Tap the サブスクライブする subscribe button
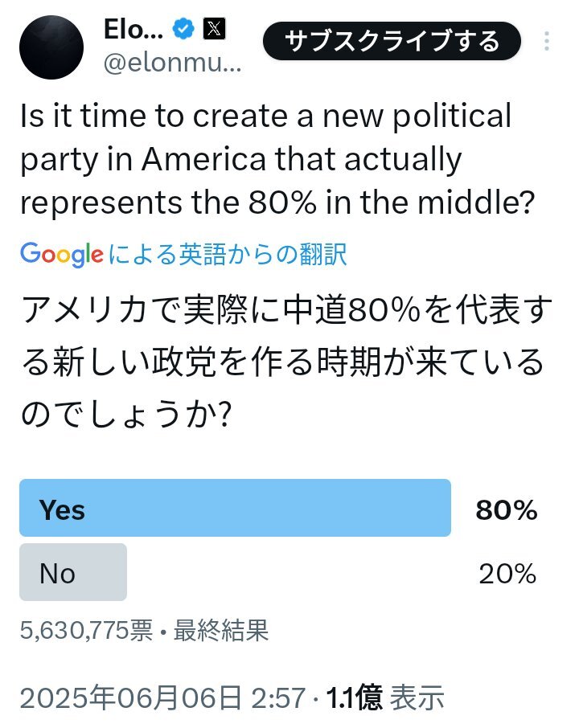The width and height of the screenshot is (579, 728). tap(392, 41)
